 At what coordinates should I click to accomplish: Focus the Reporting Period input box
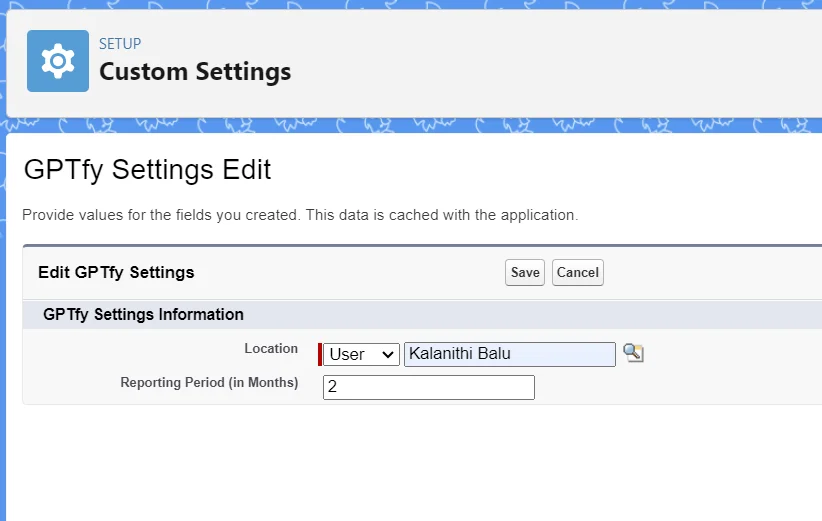428,387
